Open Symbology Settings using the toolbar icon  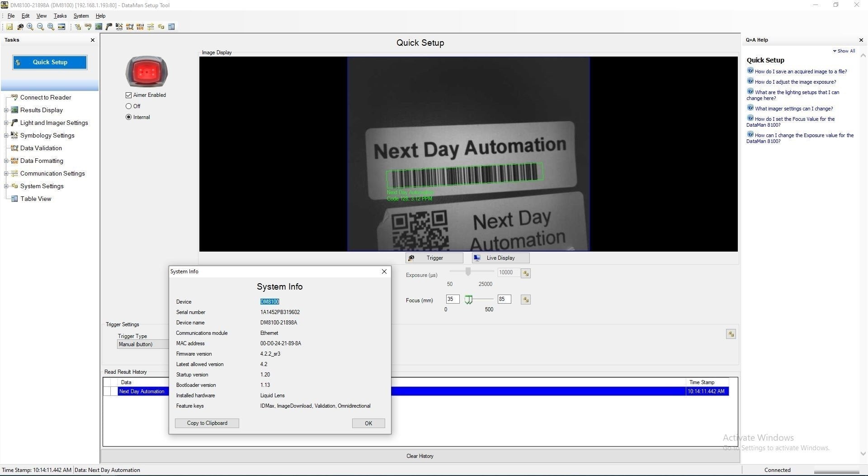click(119, 27)
